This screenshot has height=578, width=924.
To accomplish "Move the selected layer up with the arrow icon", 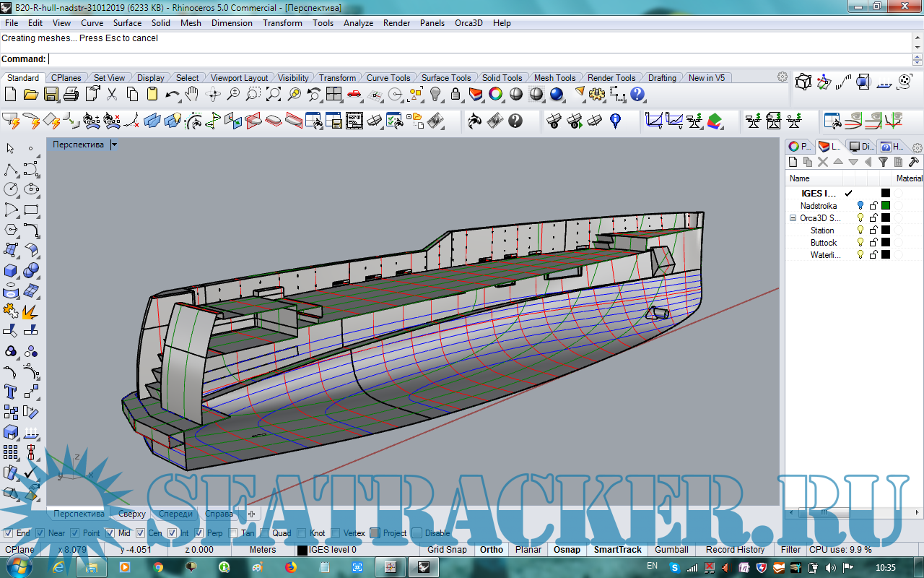I will click(839, 162).
